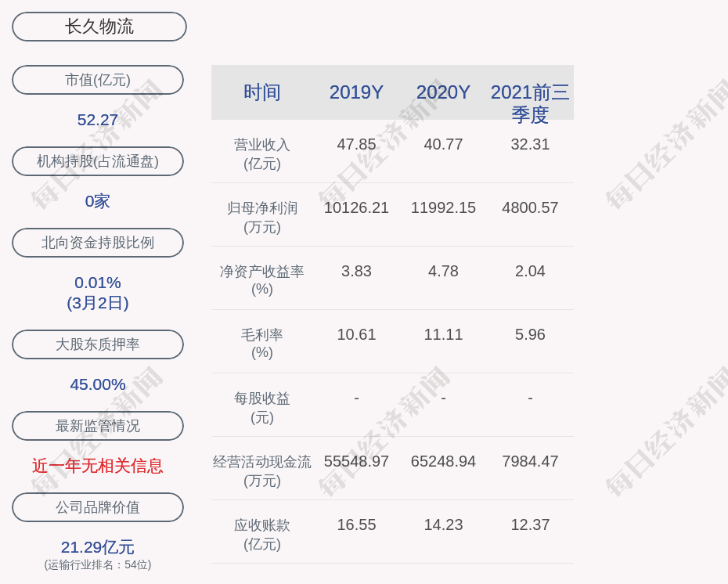
Task: Click revenue value 32.31
Action: point(530,144)
